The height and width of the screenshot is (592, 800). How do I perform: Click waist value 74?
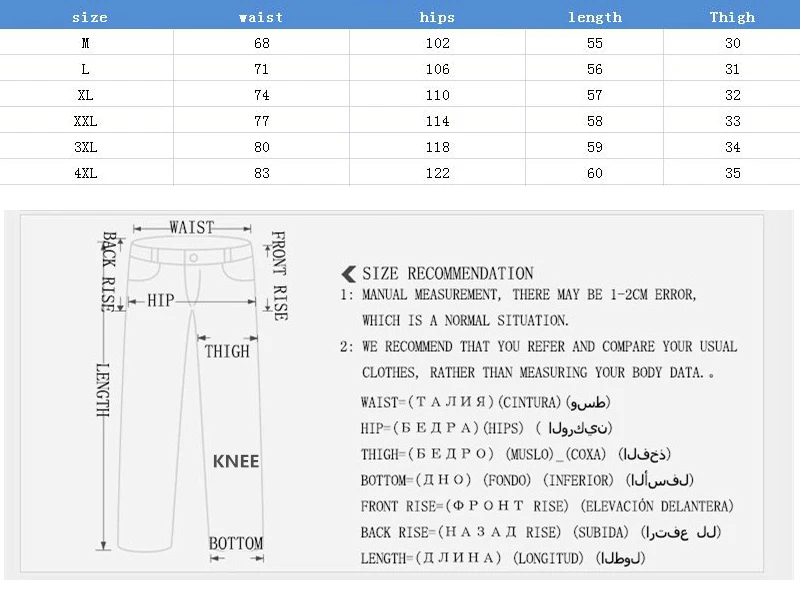[262, 95]
